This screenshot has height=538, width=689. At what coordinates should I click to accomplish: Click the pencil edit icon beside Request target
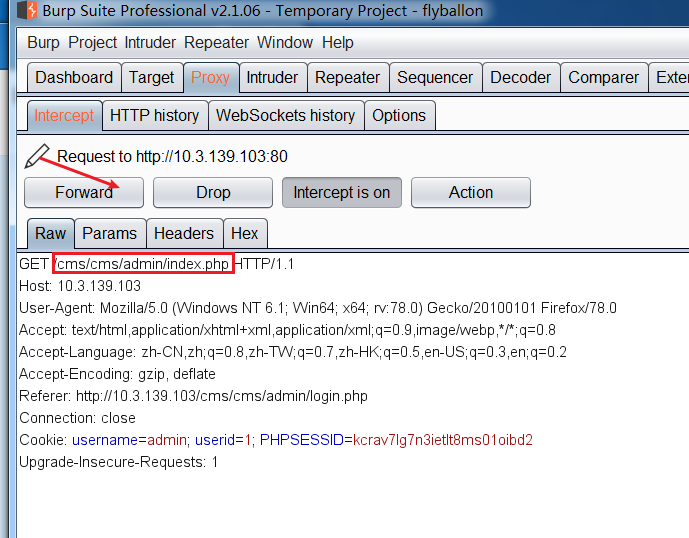(x=37, y=156)
